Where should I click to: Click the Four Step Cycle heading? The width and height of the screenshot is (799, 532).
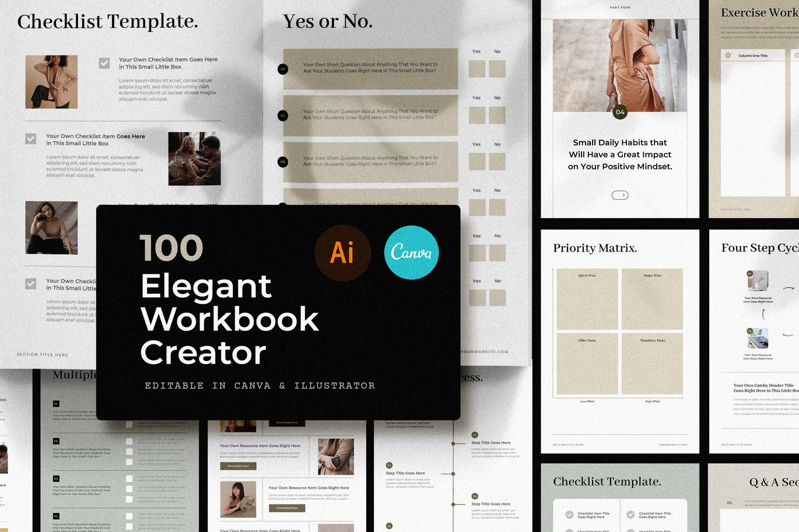click(760, 248)
